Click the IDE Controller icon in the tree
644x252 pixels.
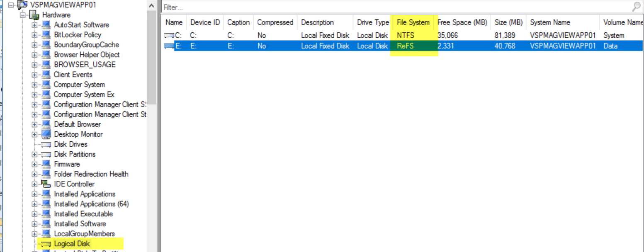click(46, 184)
